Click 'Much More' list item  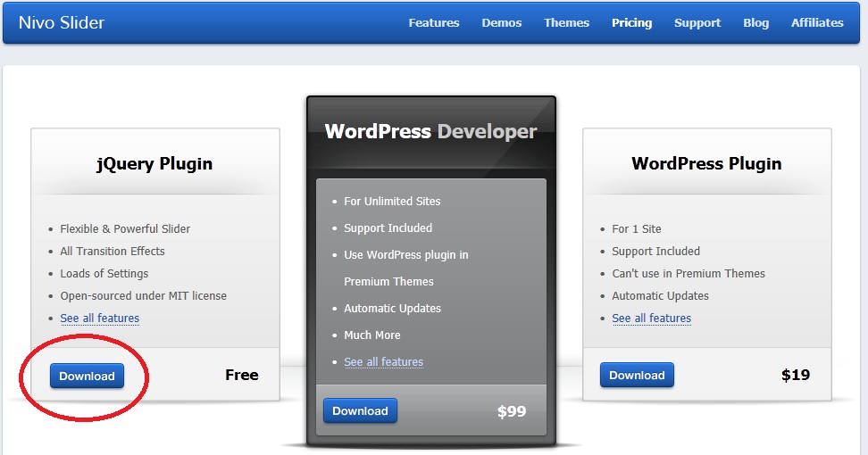click(372, 335)
